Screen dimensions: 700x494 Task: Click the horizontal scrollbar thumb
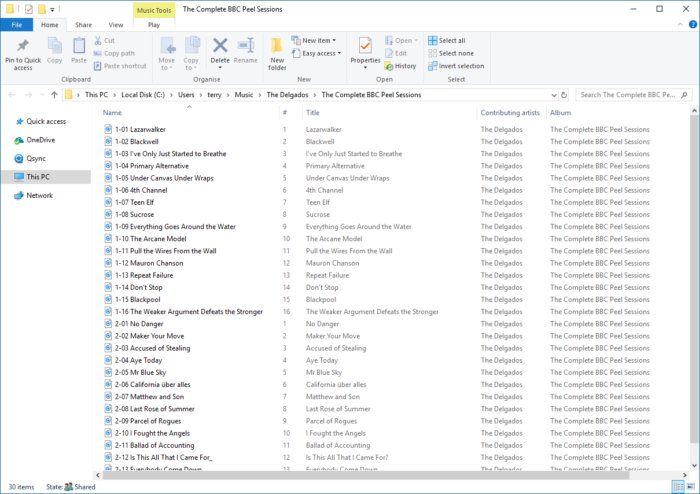[366, 475]
